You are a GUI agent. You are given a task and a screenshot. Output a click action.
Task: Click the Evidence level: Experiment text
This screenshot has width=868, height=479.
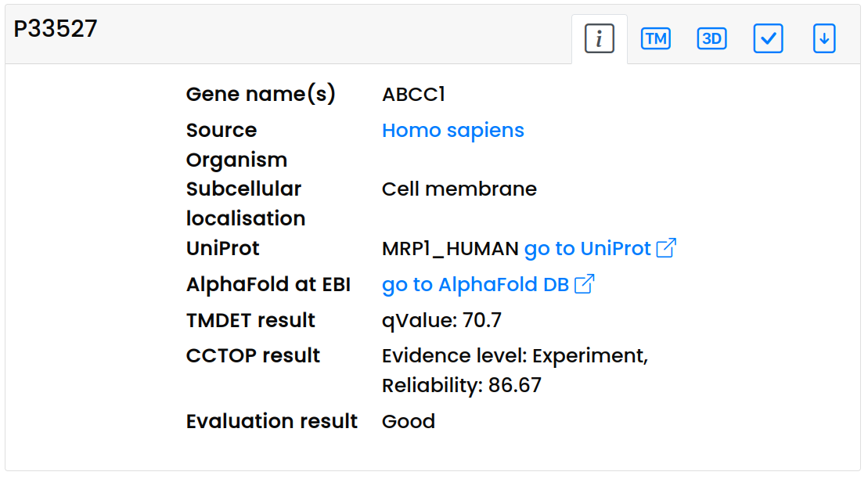pyautogui.click(x=514, y=355)
